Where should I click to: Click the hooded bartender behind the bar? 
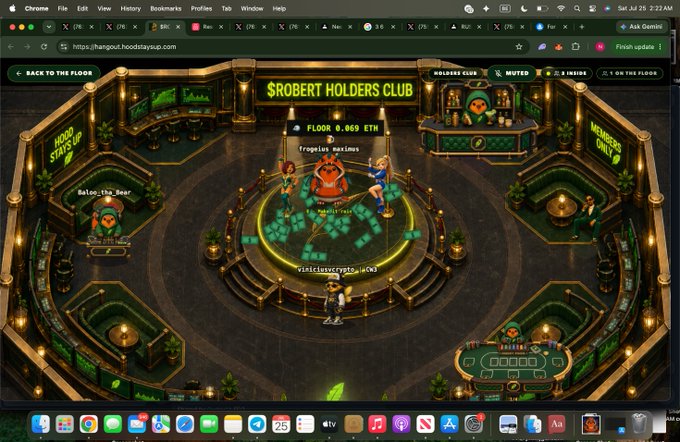477,107
